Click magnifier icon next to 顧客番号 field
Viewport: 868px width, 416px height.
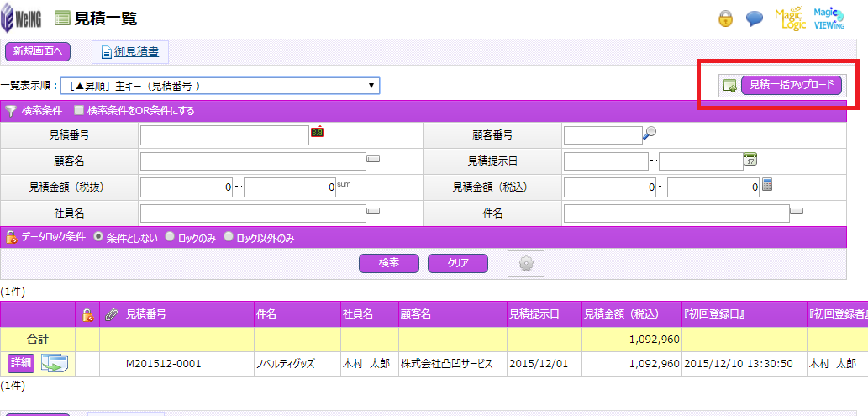click(x=650, y=132)
